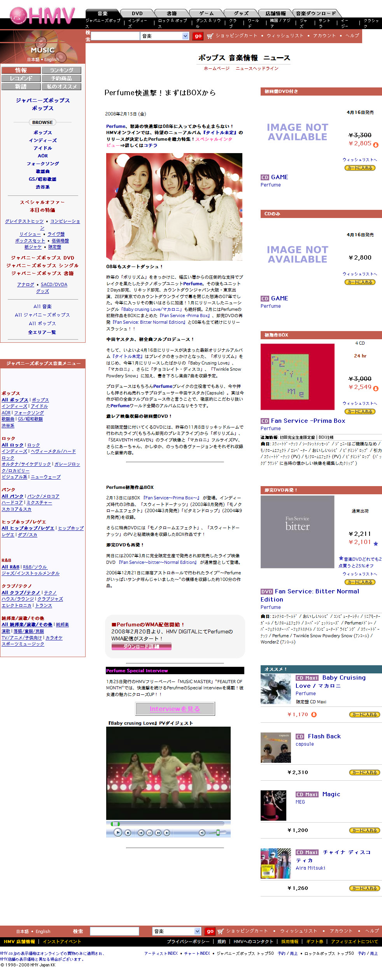Switch to the ゲーム tab
382x980 pixels.
[206, 14]
